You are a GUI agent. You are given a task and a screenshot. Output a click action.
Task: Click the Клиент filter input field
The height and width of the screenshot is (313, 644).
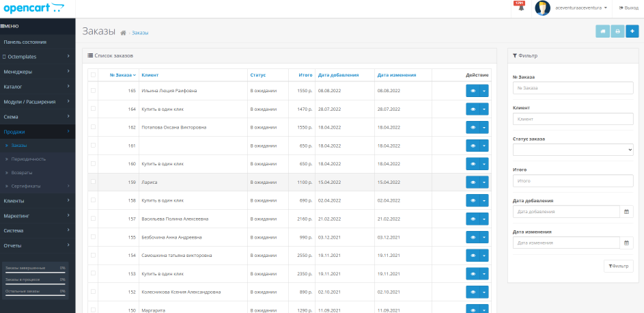[573, 119]
